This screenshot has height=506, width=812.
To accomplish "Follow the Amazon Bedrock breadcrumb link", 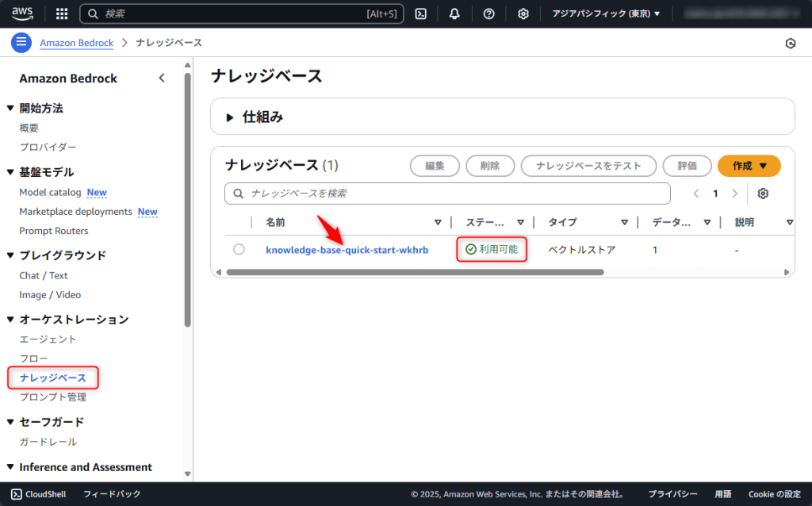I will pyautogui.click(x=77, y=43).
